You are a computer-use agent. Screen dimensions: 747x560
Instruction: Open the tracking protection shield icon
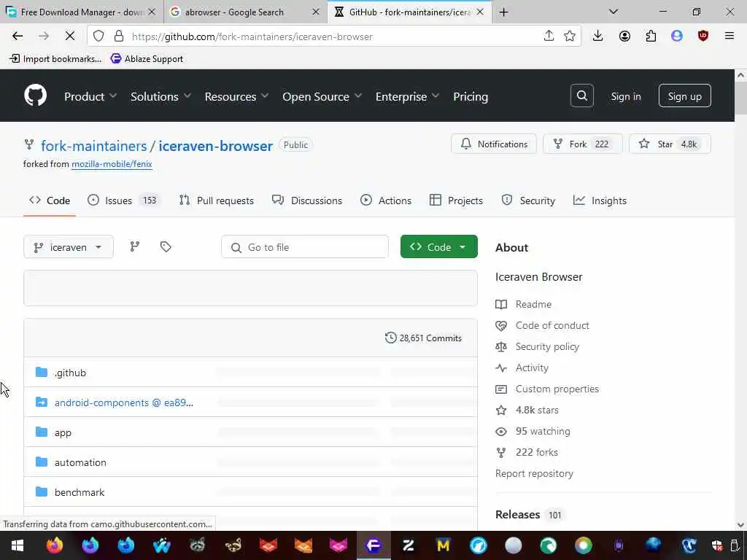coord(98,36)
